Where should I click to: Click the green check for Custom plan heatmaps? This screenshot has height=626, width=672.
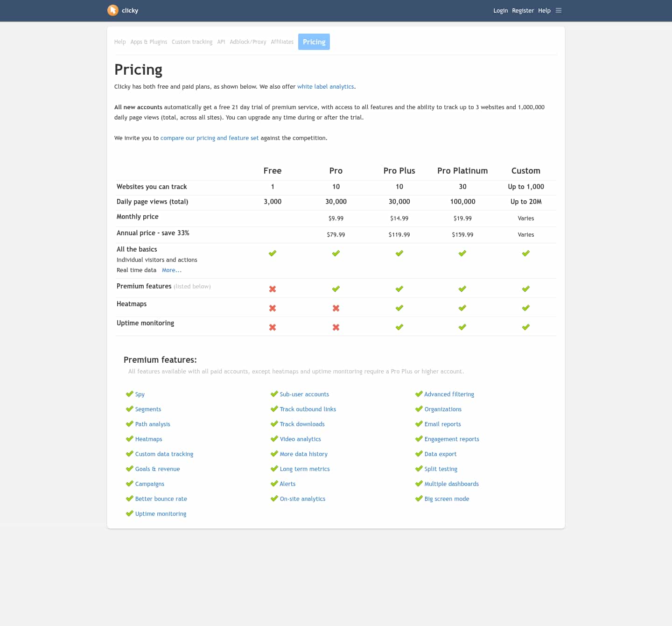pos(525,308)
